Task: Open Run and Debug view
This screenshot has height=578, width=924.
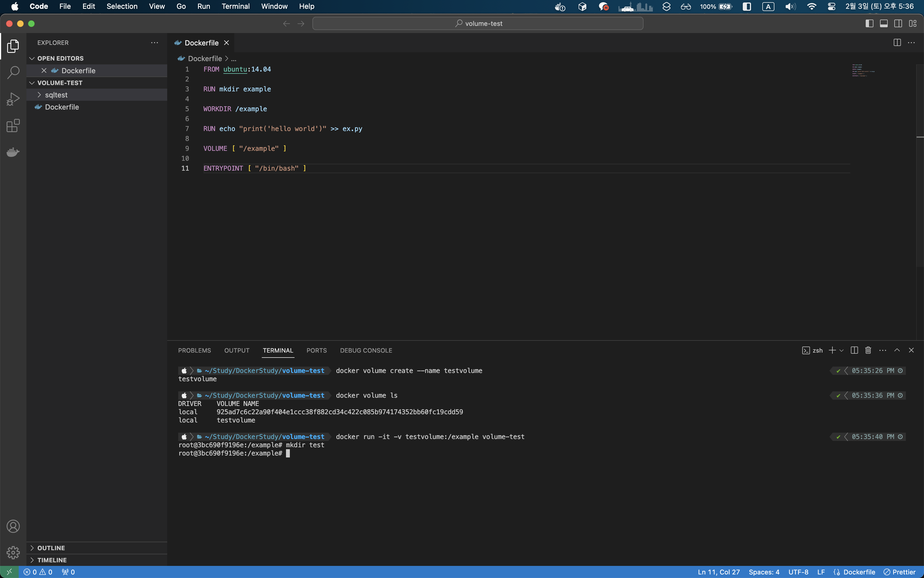Action: [x=13, y=99]
